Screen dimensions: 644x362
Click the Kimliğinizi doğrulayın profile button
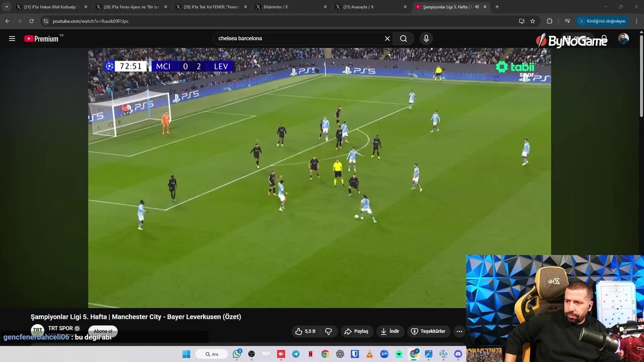[602, 21]
